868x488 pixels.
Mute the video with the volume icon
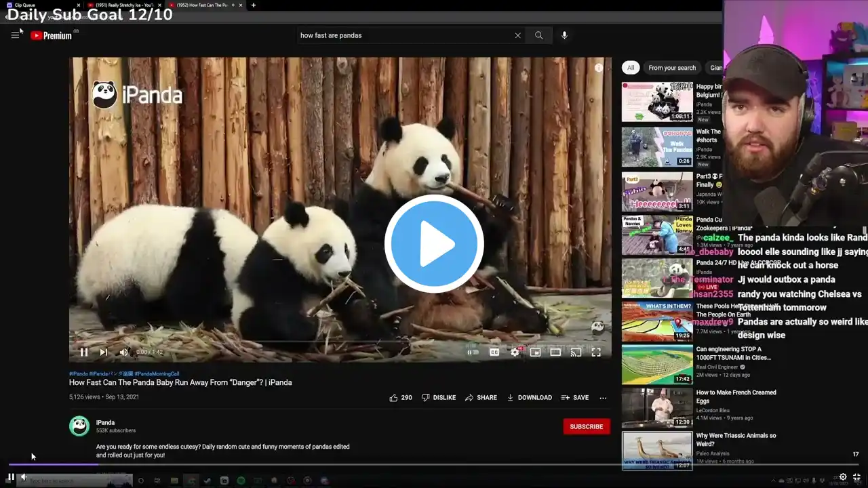coord(124,352)
